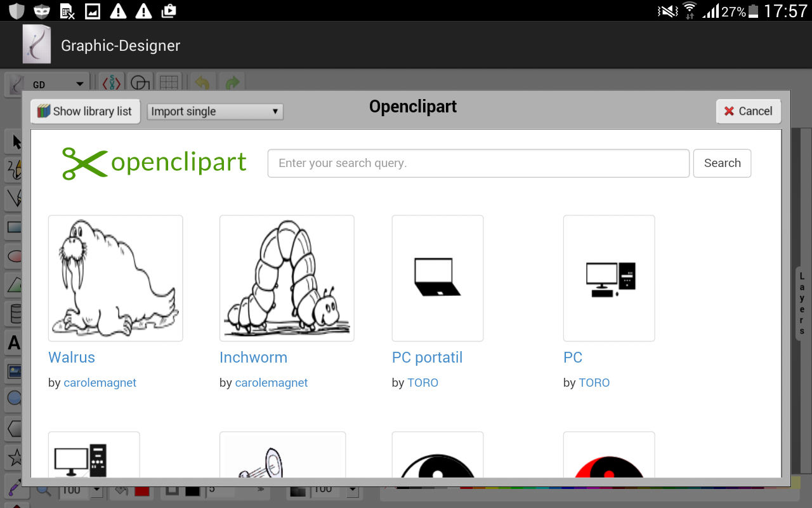Select the insert image tool
Viewport: 812px width, 508px height.
click(x=15, y=371)
